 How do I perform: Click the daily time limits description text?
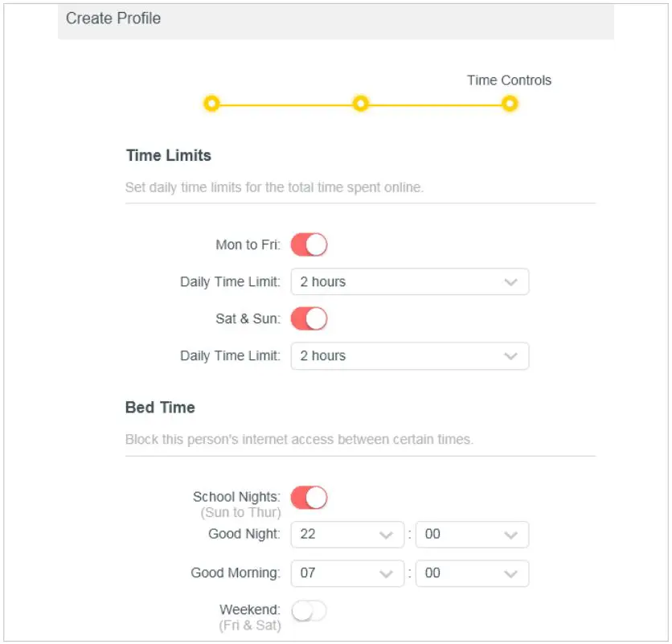click(274, 188)
